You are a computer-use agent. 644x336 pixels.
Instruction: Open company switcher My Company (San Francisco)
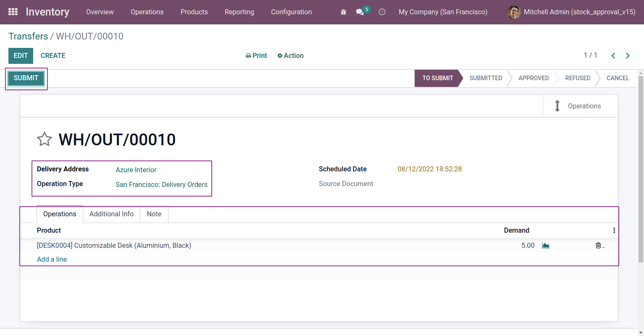pyautogui.click(x=443, y=12)
